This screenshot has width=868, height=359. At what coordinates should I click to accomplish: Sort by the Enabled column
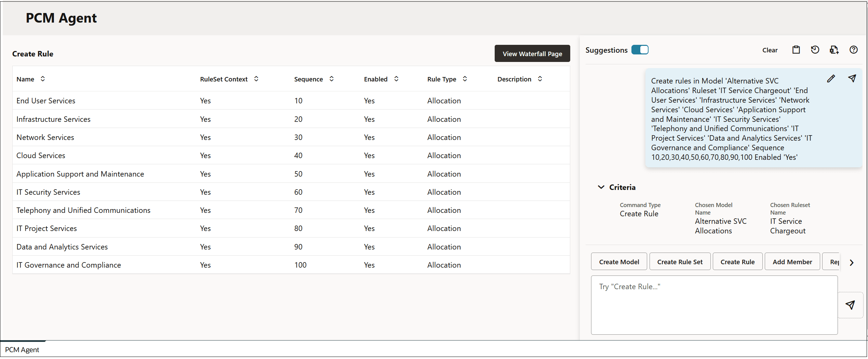click(x=396, y=78)
